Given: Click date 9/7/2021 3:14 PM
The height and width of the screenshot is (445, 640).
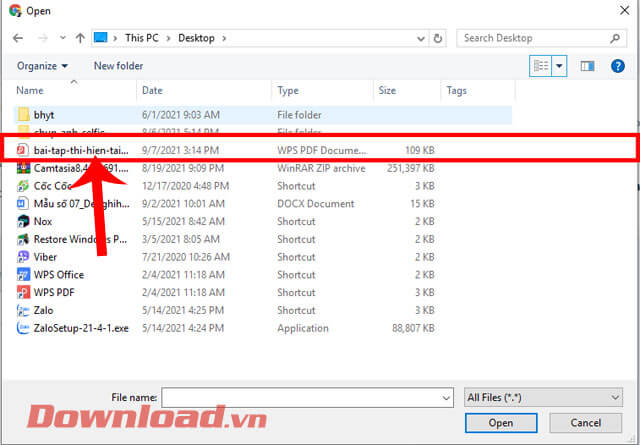Looking at the screenshot, I should [180, 150].
